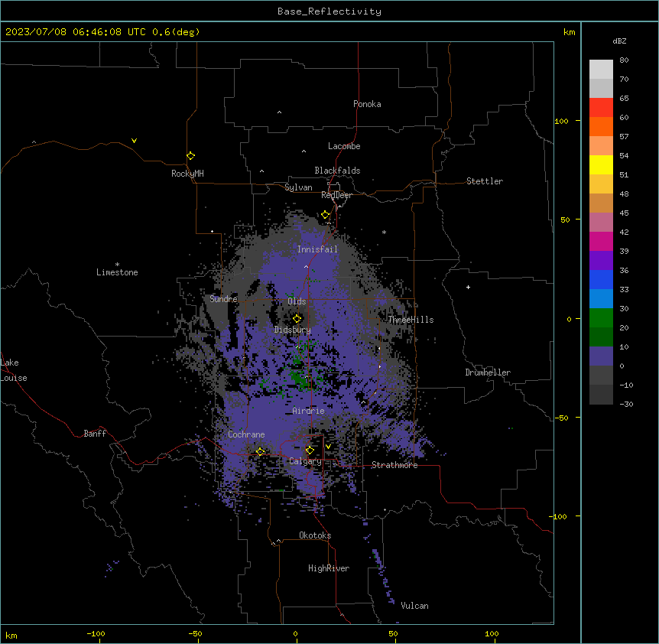The height and width of the screenshot is (644, 659).
Task: Click the ThreeHills city label
Action: (x=411, y=320)
